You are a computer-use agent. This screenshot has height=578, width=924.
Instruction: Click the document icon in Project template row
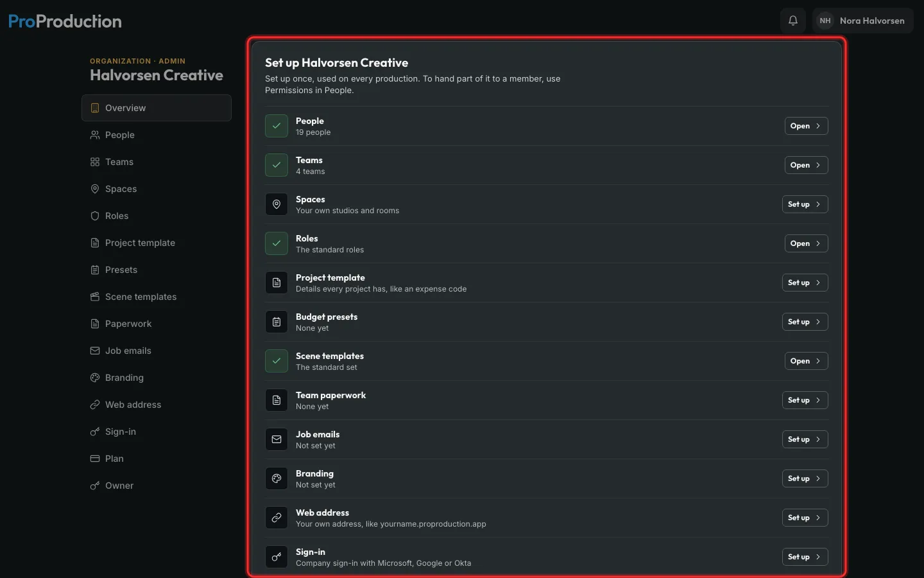(277, 283)
